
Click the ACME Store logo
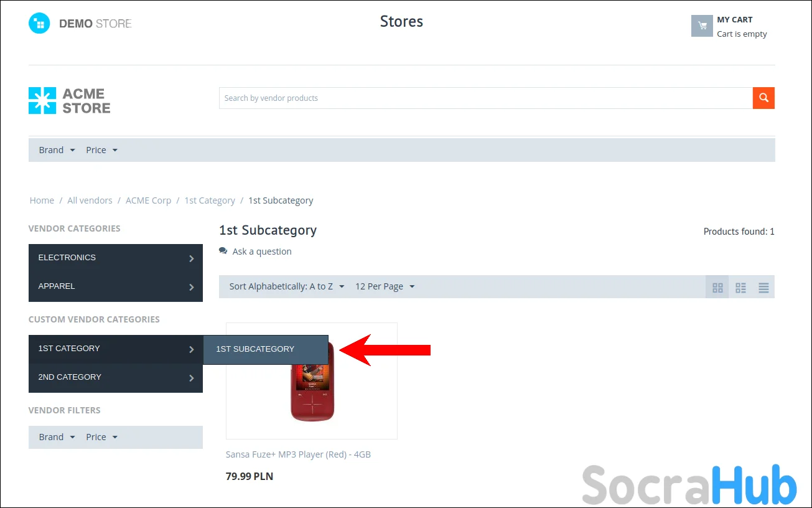(x=70, y=101)
